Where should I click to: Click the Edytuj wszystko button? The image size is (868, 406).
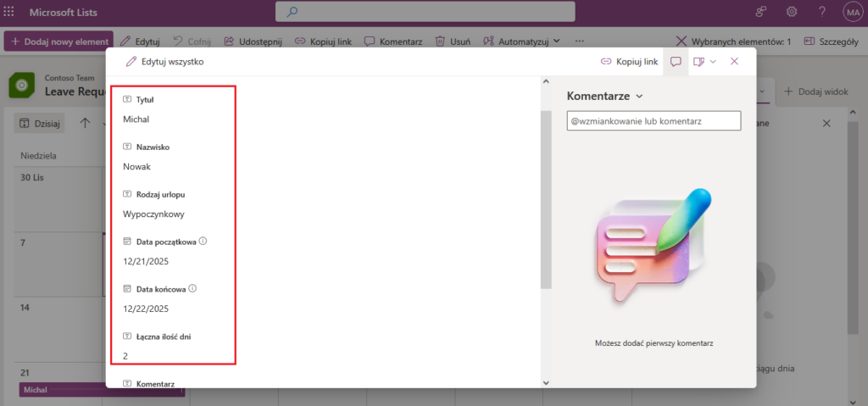164,62
